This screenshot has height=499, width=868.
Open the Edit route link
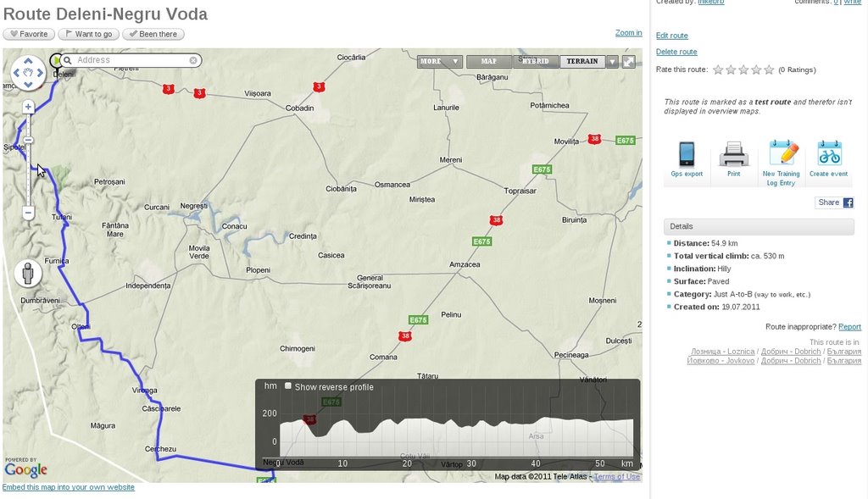point(672,36)
